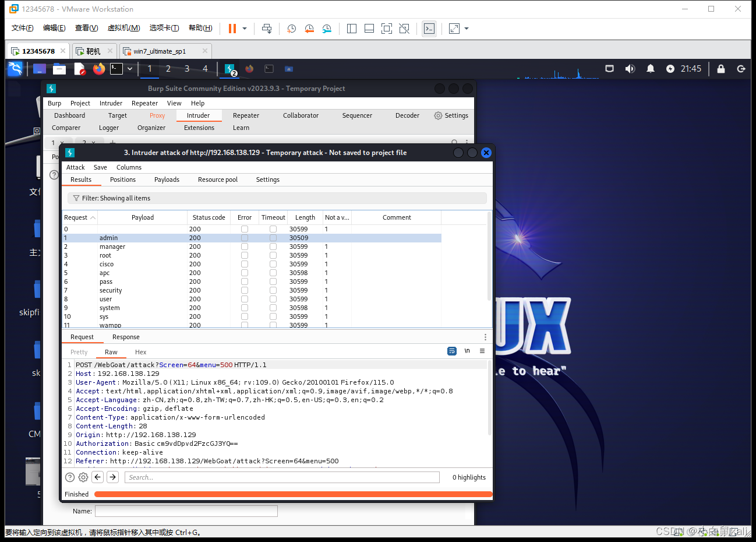The height and width of the screenshot is (542, 756).
Task: Toggle the VMware library sidebar icon
Action: [352, 29]
